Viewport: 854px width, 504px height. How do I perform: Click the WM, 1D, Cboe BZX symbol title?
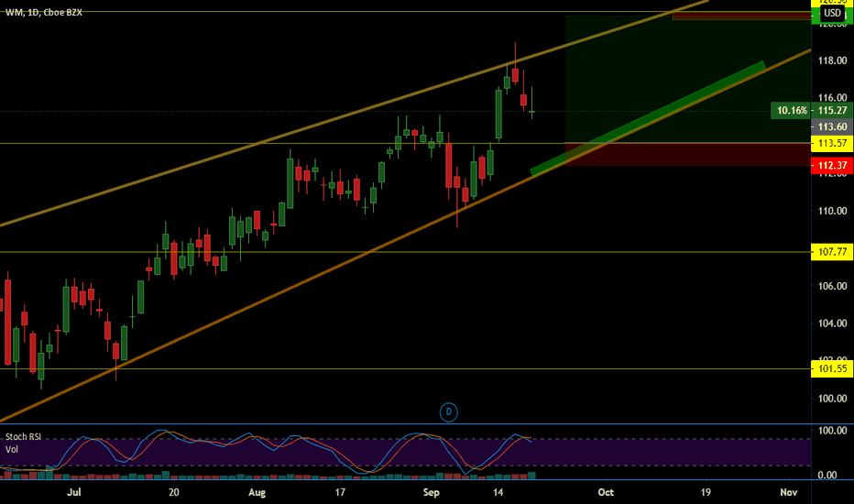(44, 12)
